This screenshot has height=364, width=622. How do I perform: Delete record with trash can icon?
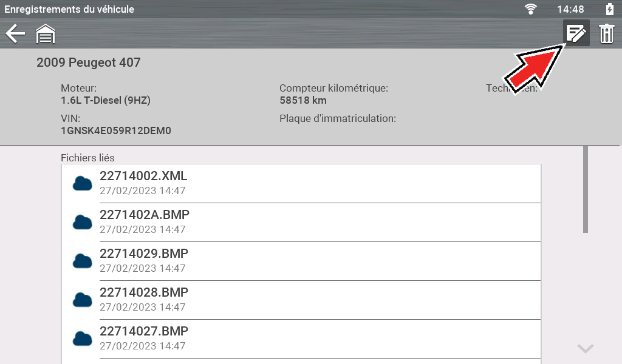point(606,34)
